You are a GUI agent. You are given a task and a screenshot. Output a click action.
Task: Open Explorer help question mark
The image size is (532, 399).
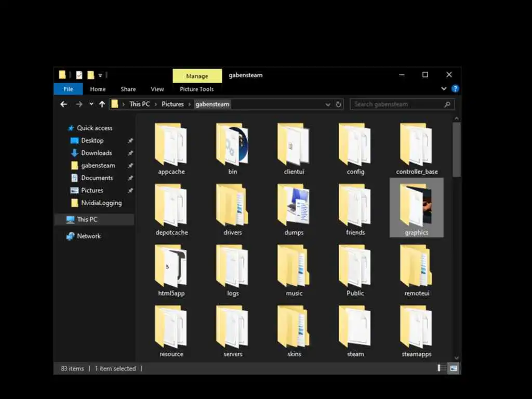click(x=455, y=89)
